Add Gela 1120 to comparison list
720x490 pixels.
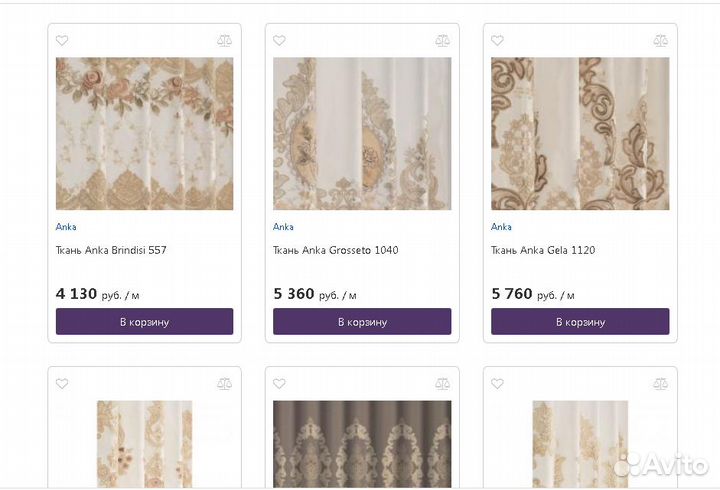click(x=660, y=41)
